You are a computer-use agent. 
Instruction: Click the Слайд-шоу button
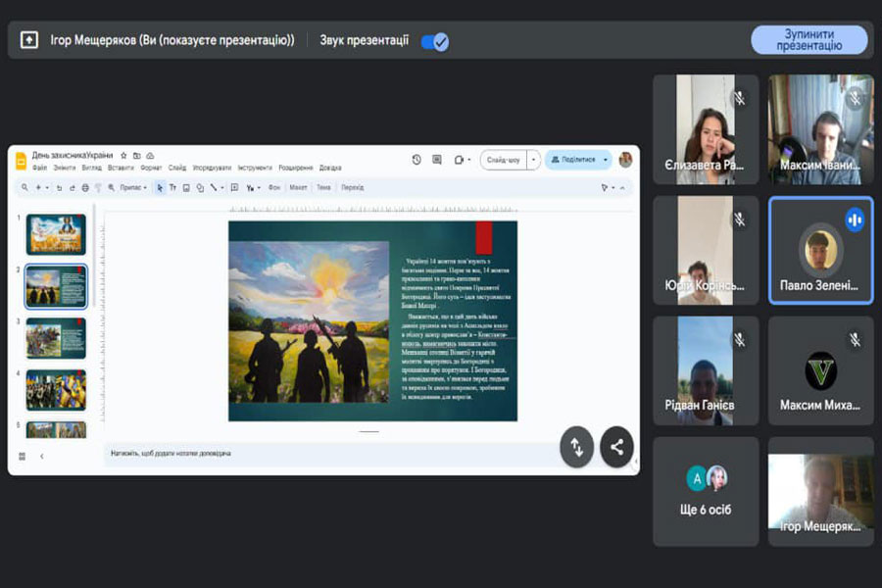click(503, 160)
